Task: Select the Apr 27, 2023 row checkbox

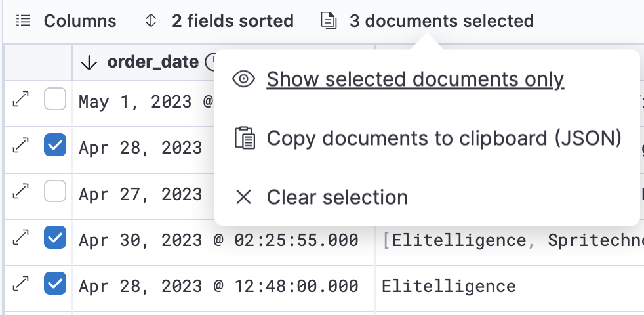Action: (x=55, y=193)
